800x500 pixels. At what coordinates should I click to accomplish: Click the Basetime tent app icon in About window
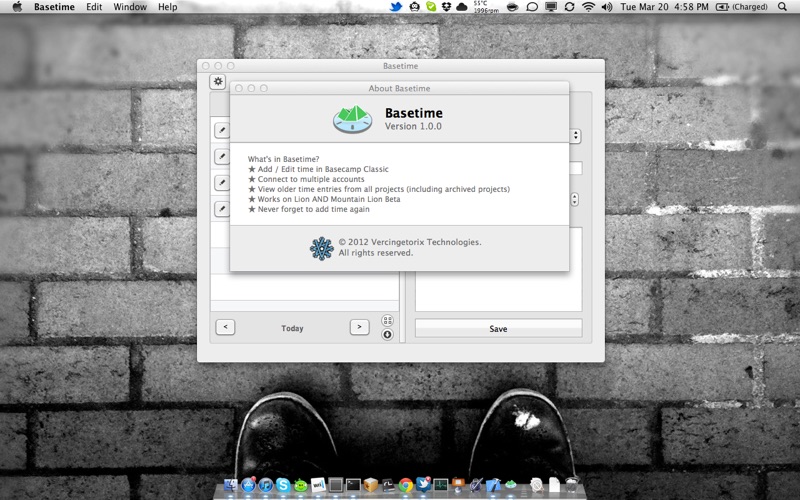pyautogui.click(x=353, y=119)
